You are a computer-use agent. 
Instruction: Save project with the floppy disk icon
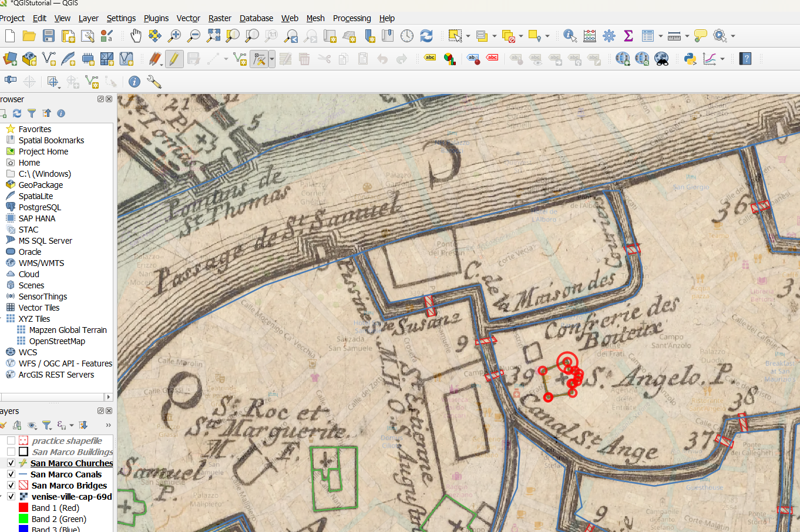[49, 36]
